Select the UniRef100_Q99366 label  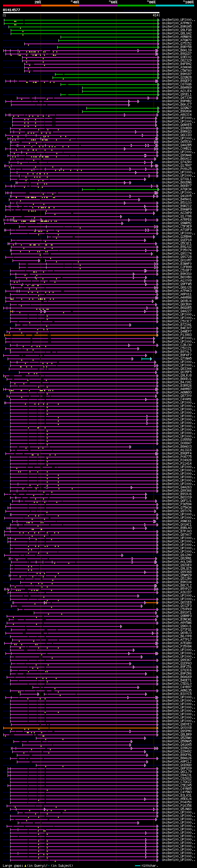pyautogui.click(x=177, y=491)
